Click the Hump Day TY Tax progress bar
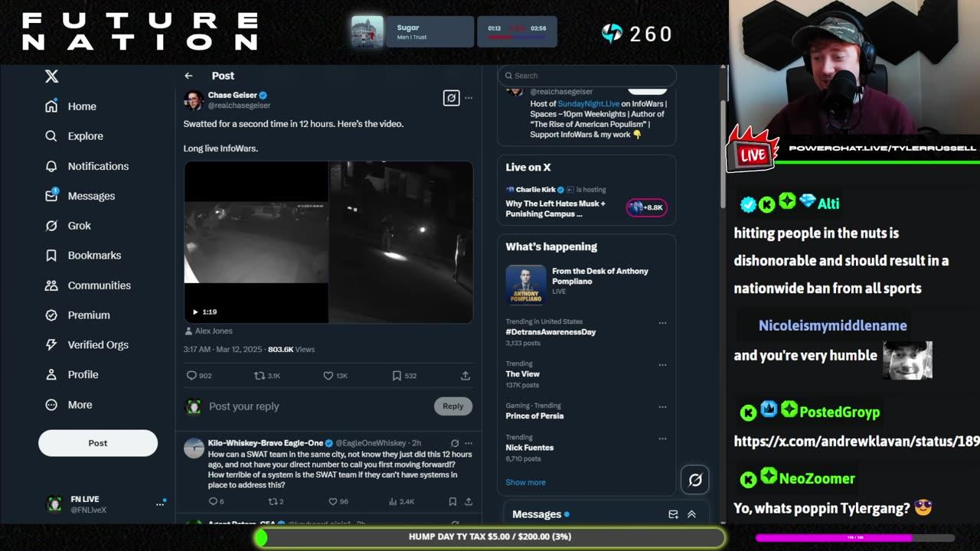980x551 pixels. [x=490, y=537]
